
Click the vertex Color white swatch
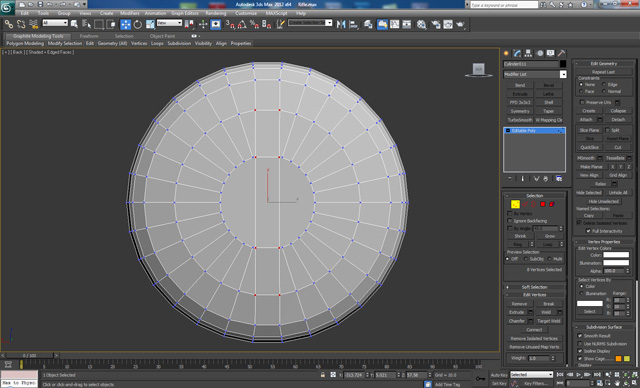tap(616, 255)
